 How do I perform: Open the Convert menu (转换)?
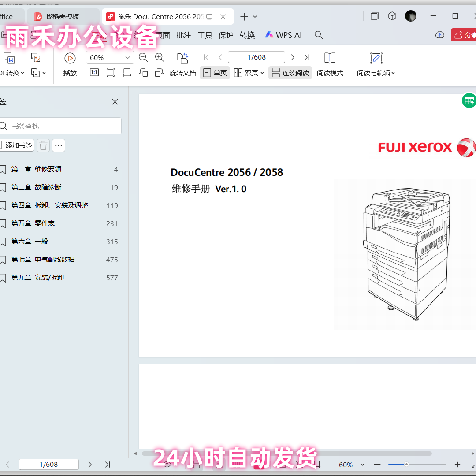coord(247,35)
